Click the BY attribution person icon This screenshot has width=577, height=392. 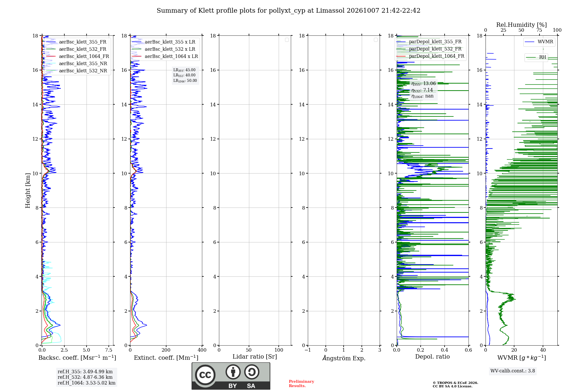pyautogui.click(x=233, y=372)
